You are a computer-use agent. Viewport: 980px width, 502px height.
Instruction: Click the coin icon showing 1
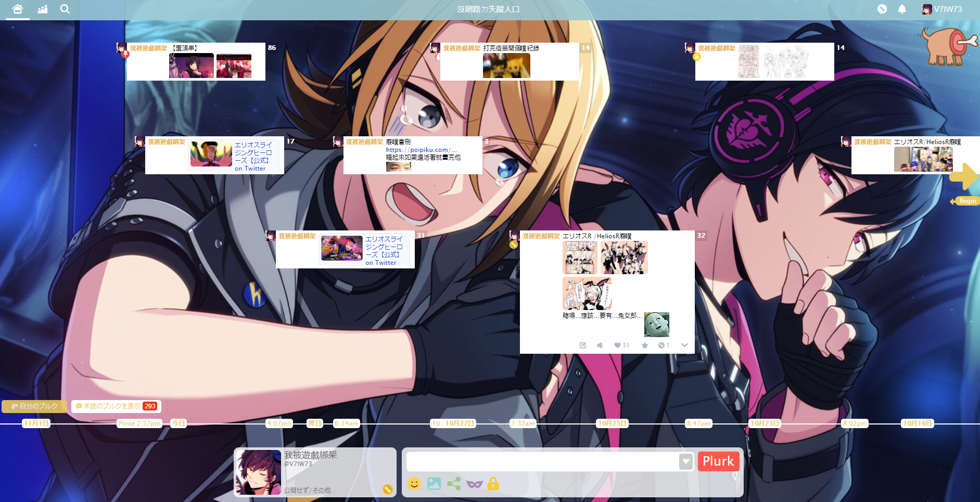[664, 345]
